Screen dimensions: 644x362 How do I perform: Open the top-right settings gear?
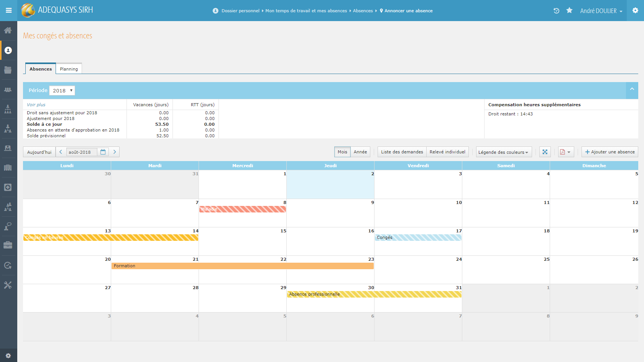635,10
